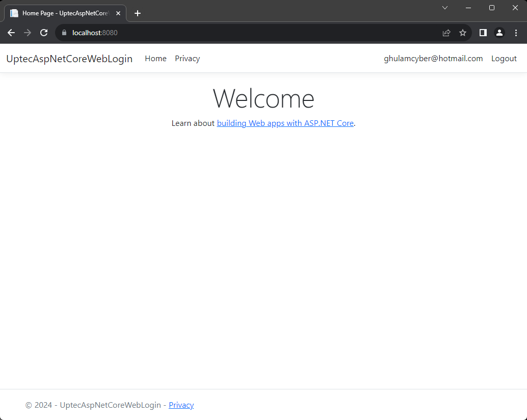Close the Home Page tab
Screen dimensions: 527x420
click(118, 13)
